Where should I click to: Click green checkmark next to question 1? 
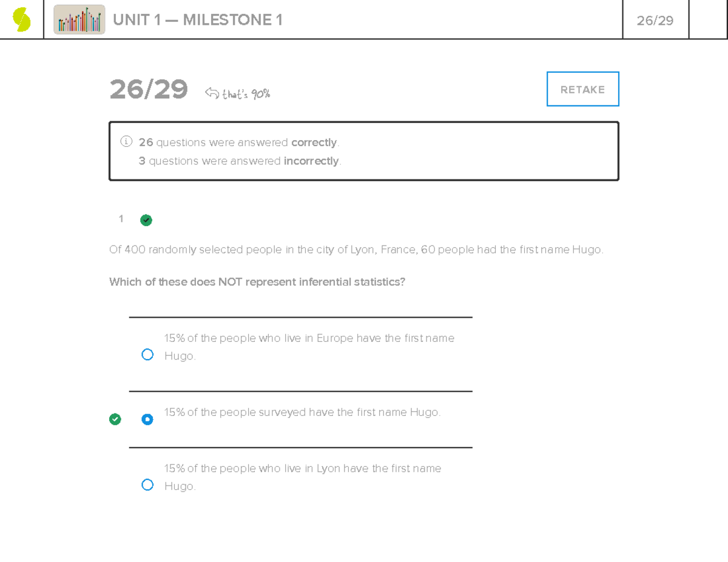point(146,220)
